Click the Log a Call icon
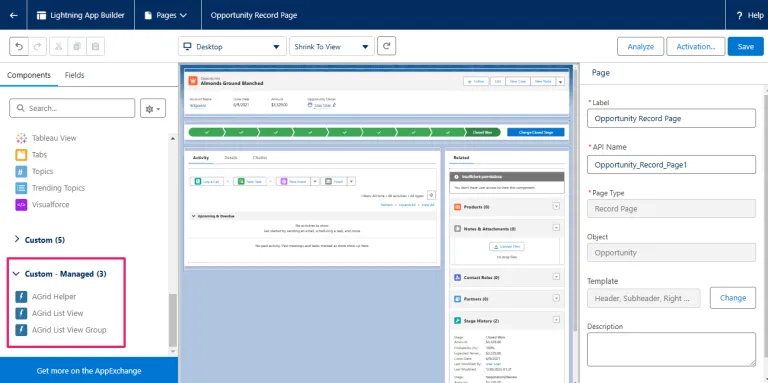 [198, 181]
